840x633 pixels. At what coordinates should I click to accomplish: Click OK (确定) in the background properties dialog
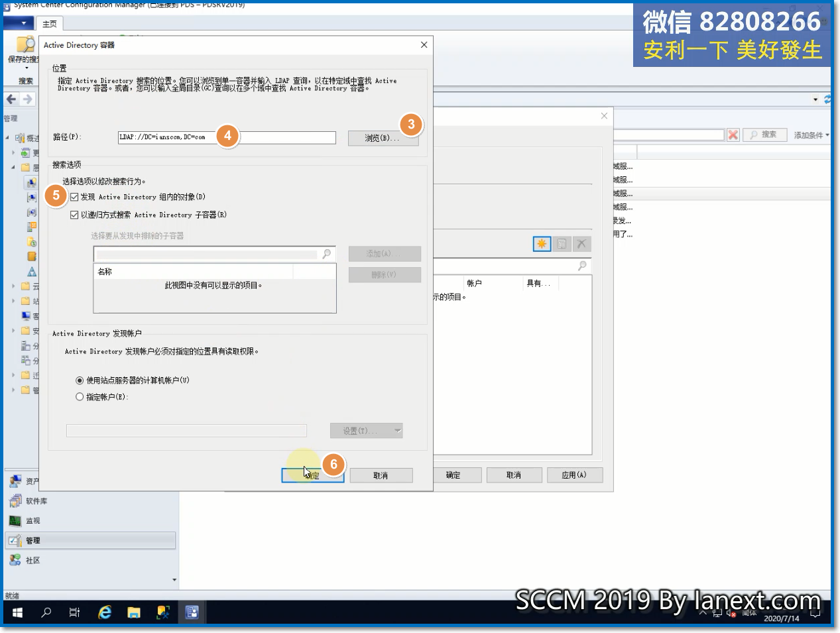point(453,475)
